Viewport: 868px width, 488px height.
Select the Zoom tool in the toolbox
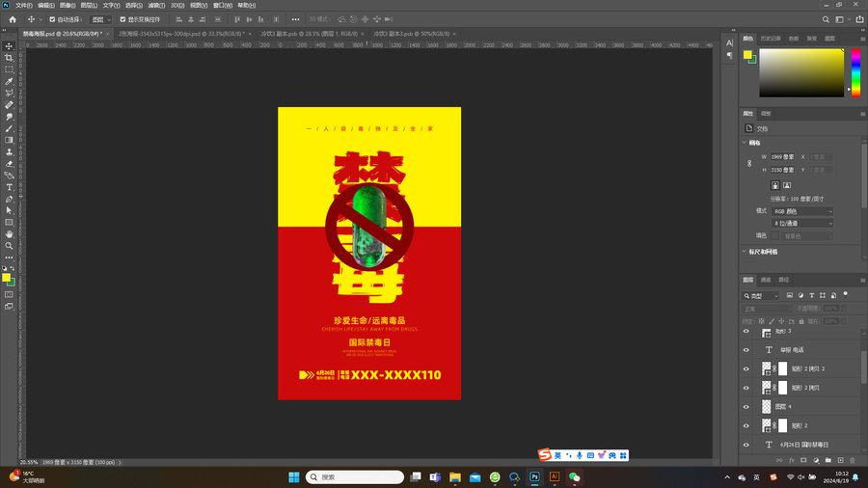[x=9, y=246]
